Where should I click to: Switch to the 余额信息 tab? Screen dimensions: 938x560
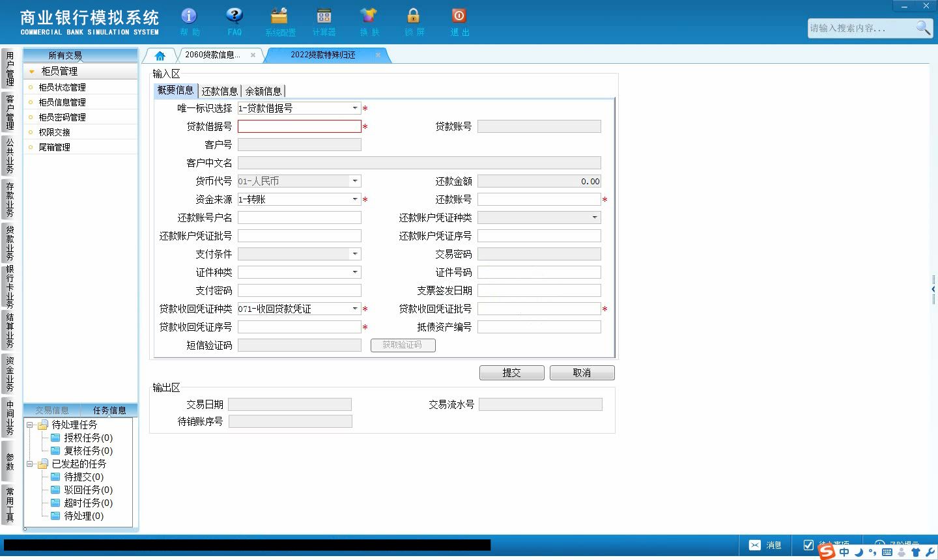[x=263, y=91]
